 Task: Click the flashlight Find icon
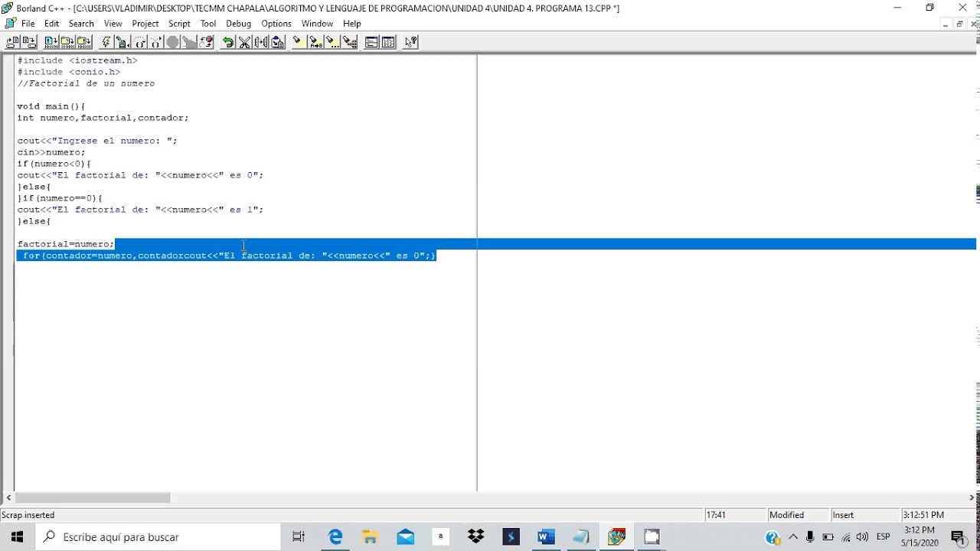[x=299, y=42]
